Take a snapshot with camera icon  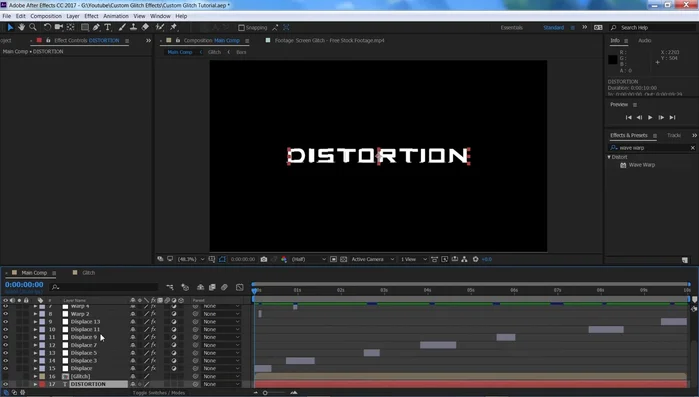264,259
